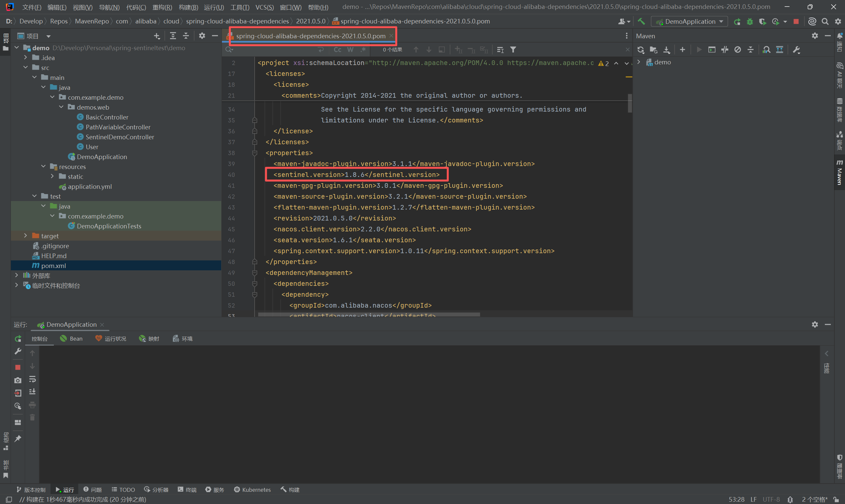The width and height of the screenshot is (845, 504).
Task: Click the Debug bug icon in toolbar
Action: pos(750,21)
